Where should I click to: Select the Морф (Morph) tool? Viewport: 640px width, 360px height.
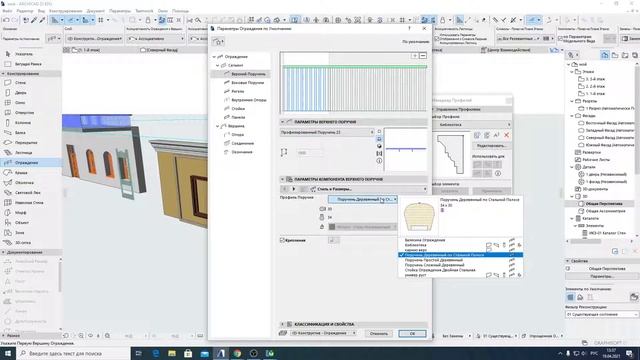click(20, 213)
